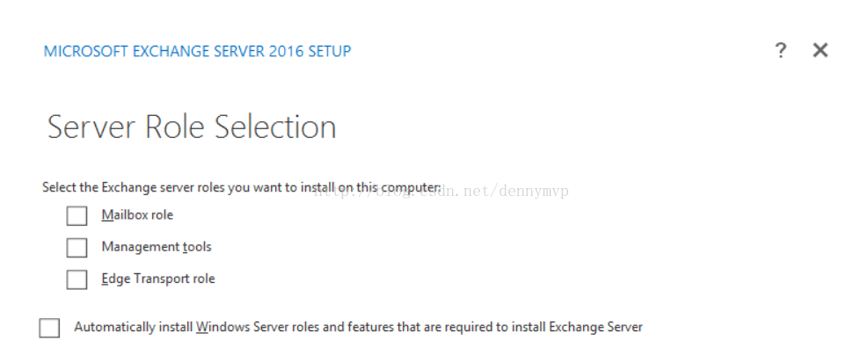Enable automatic Windows Server roles install checkbox
The width and height of the screenshot is (868, 362).
(49, 328)
